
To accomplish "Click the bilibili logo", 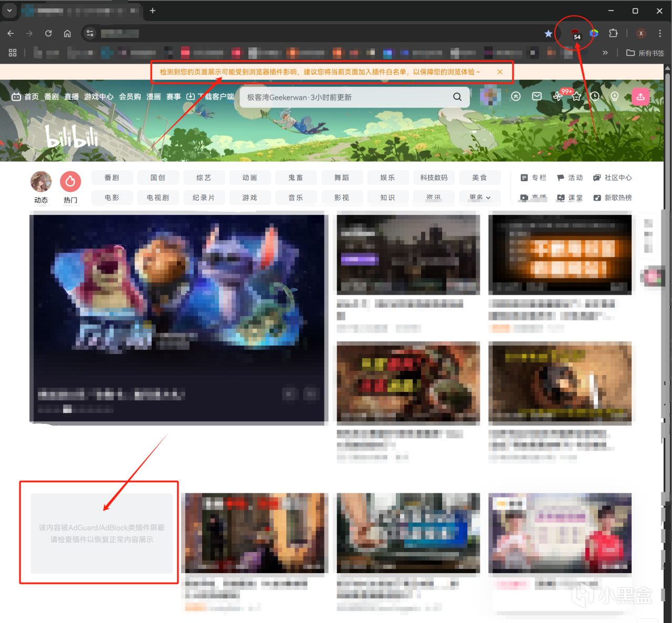I will tap(72, 137).
